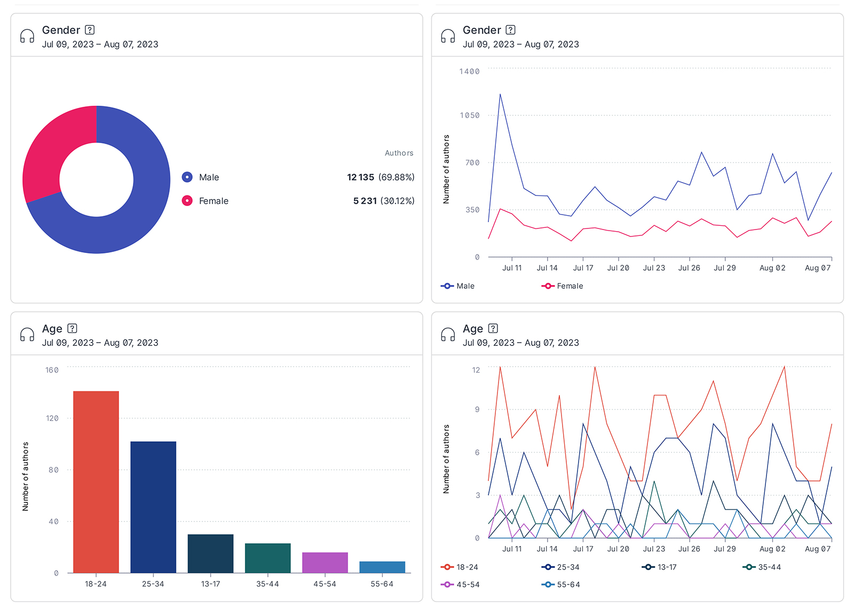Click the headphones icon in Gender donut panel
Screen dimensions: 854x616
(x=27, y=36)
